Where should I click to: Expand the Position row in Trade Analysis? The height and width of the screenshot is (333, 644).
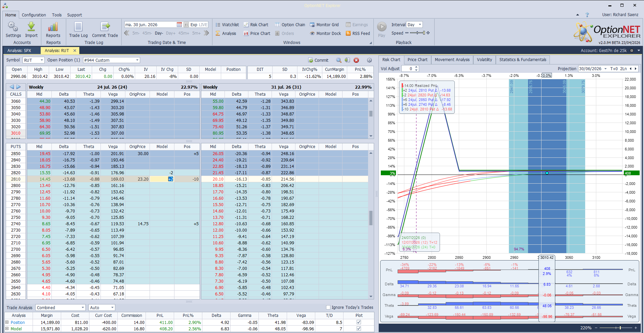click(x=7, y=322)
